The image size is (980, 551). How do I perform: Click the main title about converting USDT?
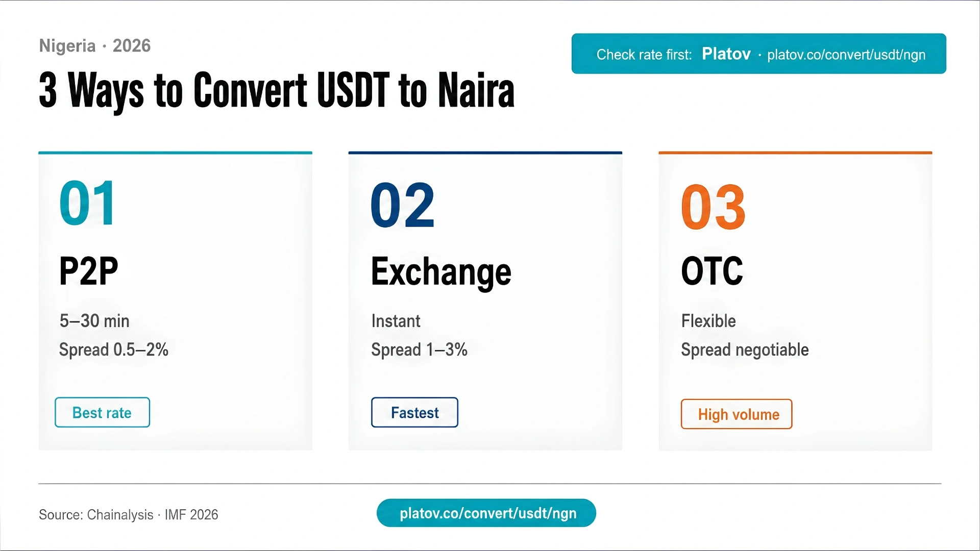click(x=277, y=91)
